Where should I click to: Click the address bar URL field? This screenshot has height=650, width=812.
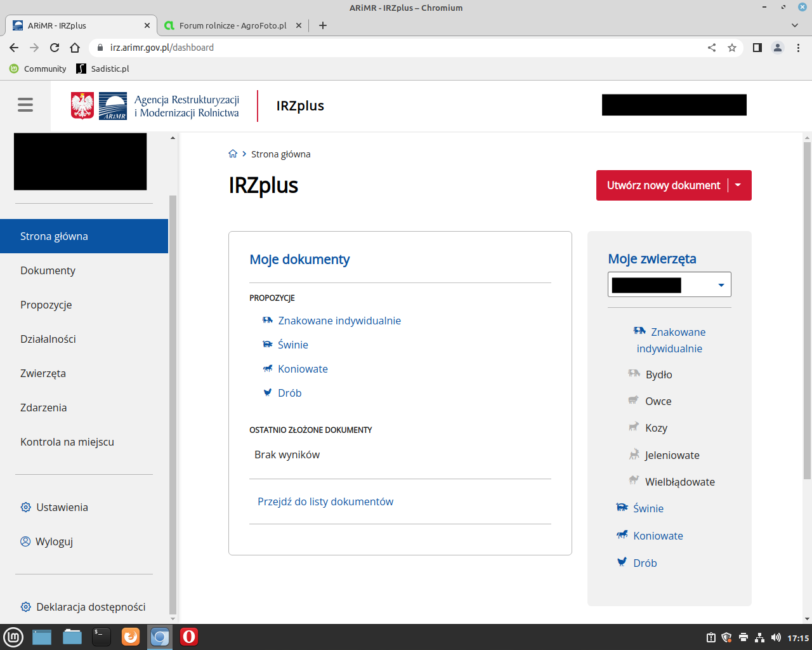381,48
